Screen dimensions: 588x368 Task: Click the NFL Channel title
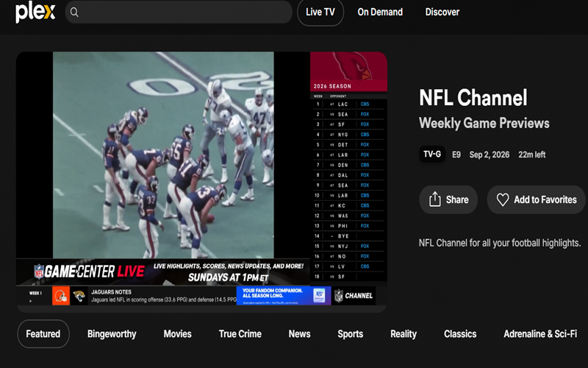coord(473,98)
